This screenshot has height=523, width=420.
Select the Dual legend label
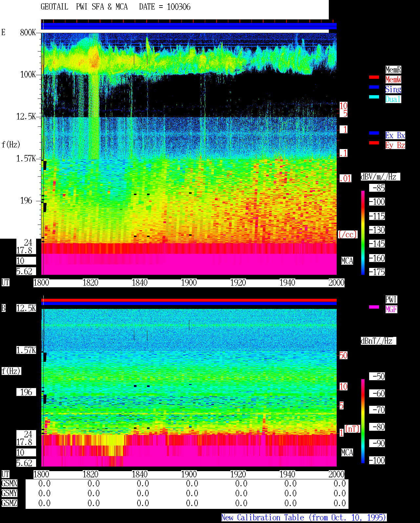coord(393,99)
